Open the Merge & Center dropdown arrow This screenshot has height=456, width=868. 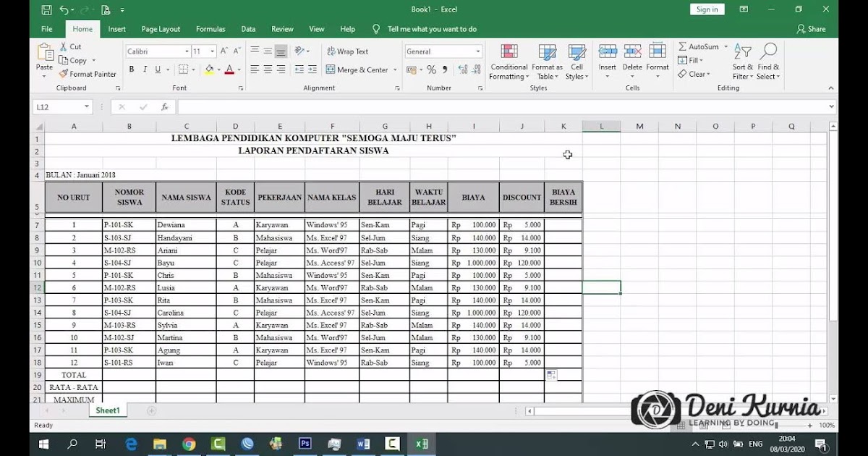pos(395,69)
